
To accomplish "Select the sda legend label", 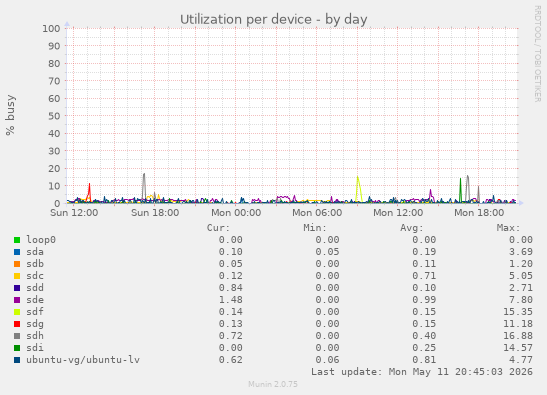I will coord(35,252).
